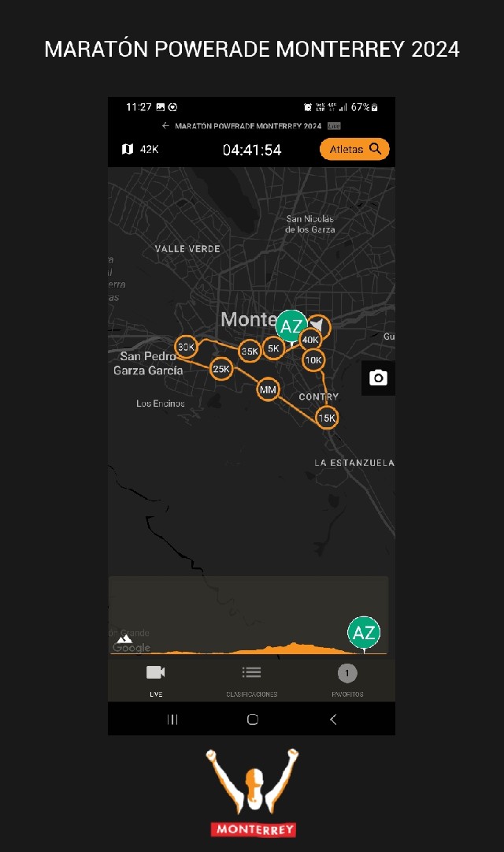Viewport: 504px width, 852px height.
Task: Tap the 30K checkpoint marker
Action: click(187, 347)
